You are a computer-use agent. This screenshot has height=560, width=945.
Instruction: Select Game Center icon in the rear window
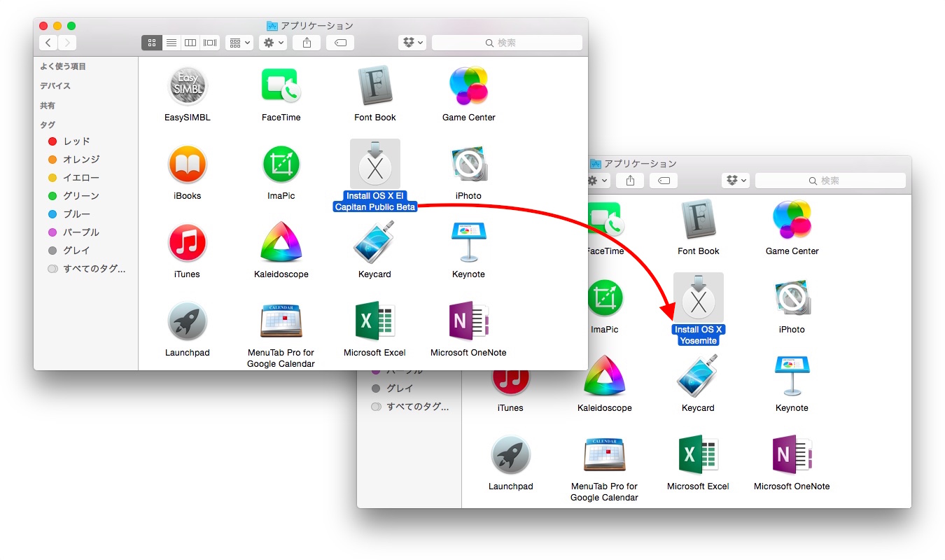point(792,220)
